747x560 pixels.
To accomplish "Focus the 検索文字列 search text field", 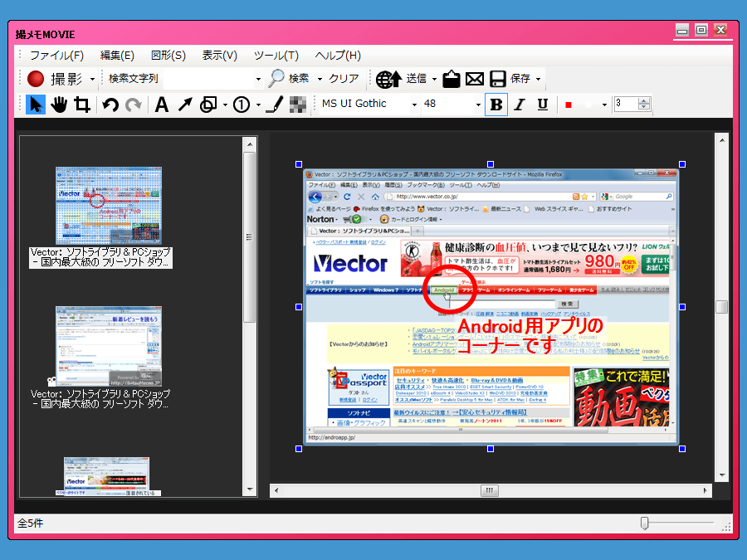I will pyautogui.click(x=208, y=79).
